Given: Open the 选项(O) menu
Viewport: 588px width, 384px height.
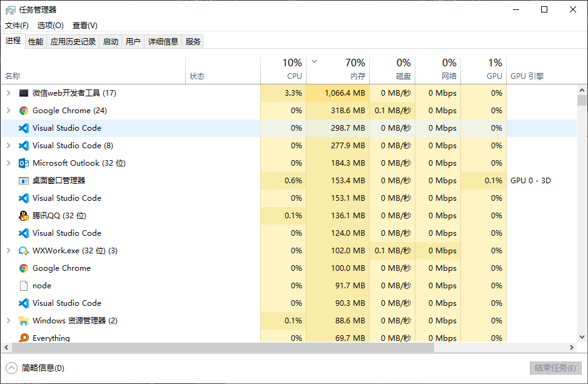Looking at the screenshot, I should [x=50, y=26].
